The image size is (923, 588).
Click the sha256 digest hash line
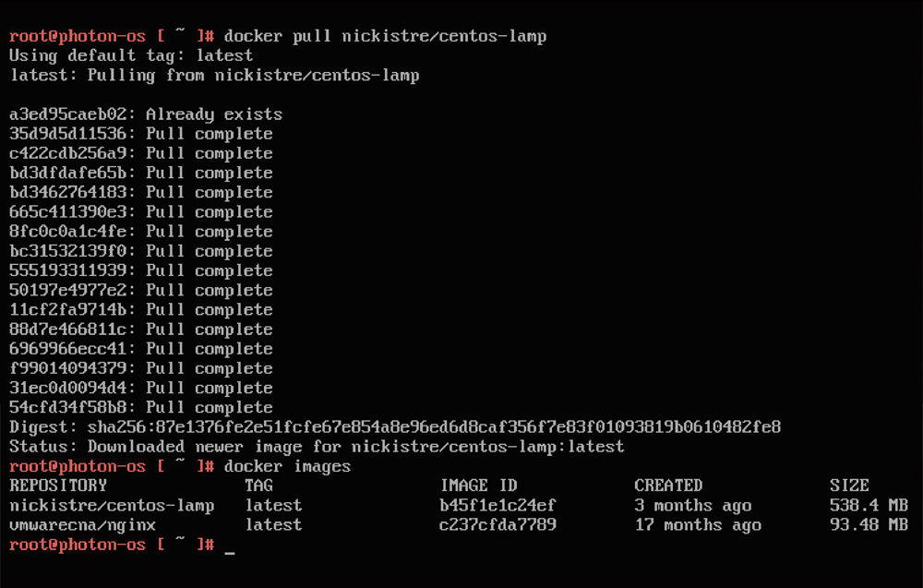tap(395, 427)
